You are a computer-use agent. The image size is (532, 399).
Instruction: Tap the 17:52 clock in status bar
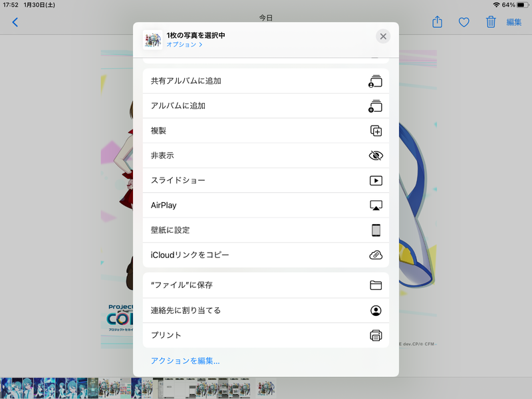(x=11, y=5)
